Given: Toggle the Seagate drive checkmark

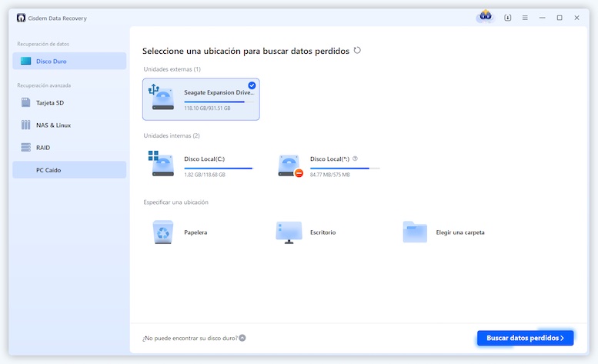Looking at the screenshot, I should click(x=252, y=85).
